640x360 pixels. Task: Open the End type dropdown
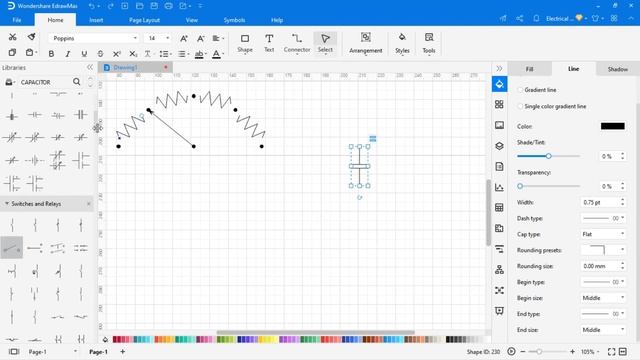pos(603,314)
